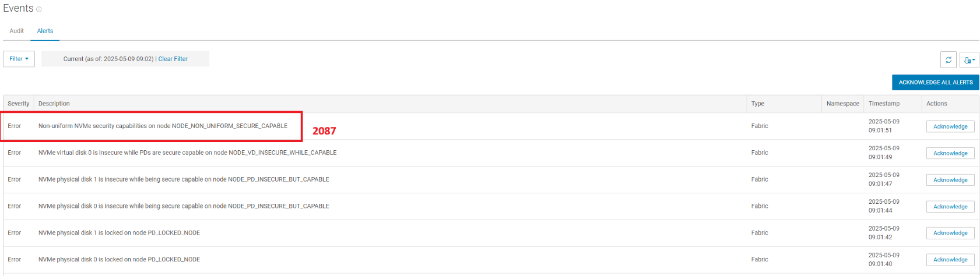Screen dimensions: 980x276
Task: Acknowledge physical disk 0 locked alert
Action: 950,260
